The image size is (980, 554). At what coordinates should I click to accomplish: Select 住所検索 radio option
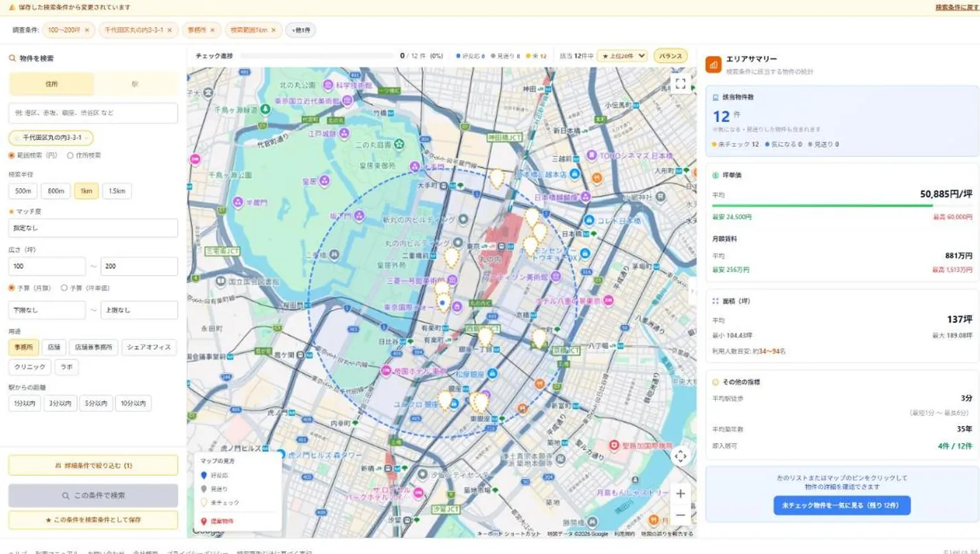click(x=70, y=155)
